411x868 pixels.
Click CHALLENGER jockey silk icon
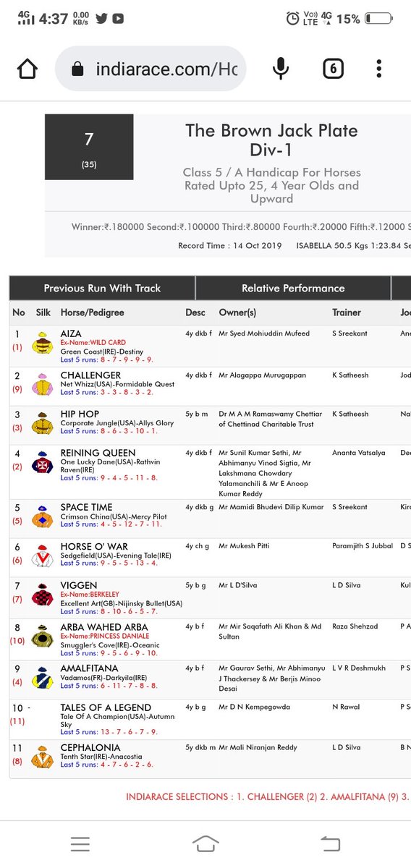[42, 385]
